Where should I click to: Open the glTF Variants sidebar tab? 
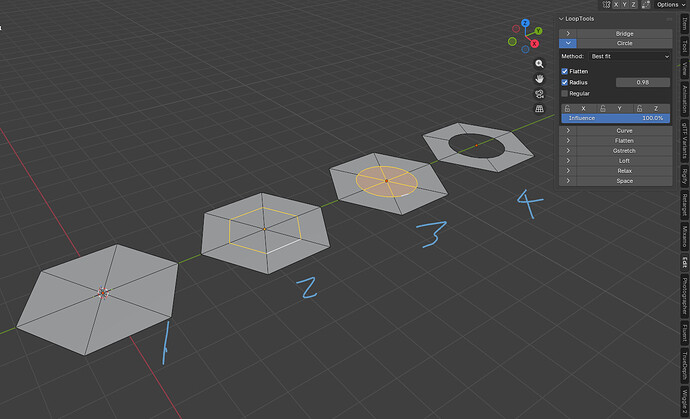pos(684,140)
